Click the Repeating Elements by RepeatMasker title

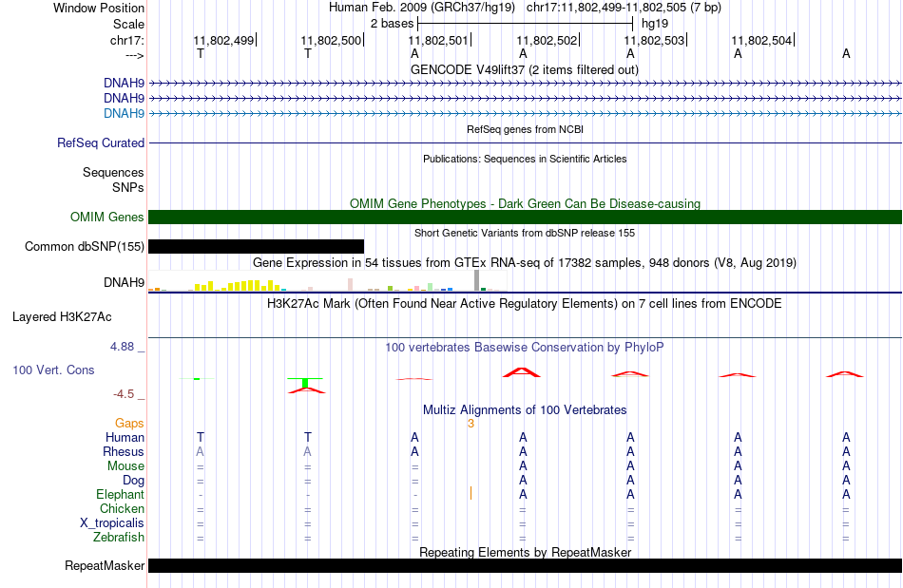click(525, 552)
